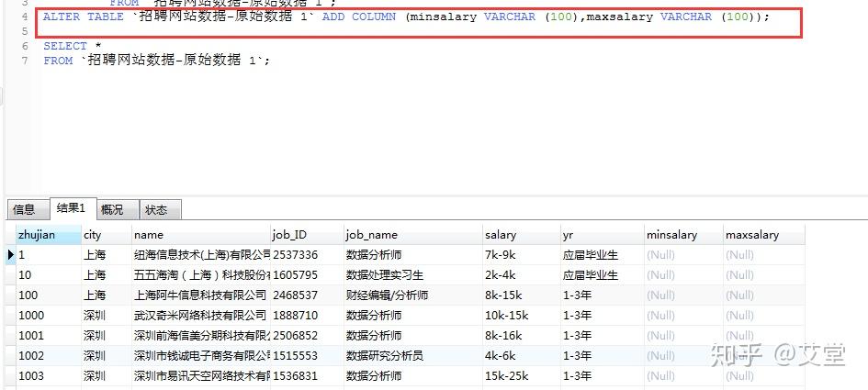Select job_ID cell 1888710
The image size is (868, 390).
click(x=307, y=316)
